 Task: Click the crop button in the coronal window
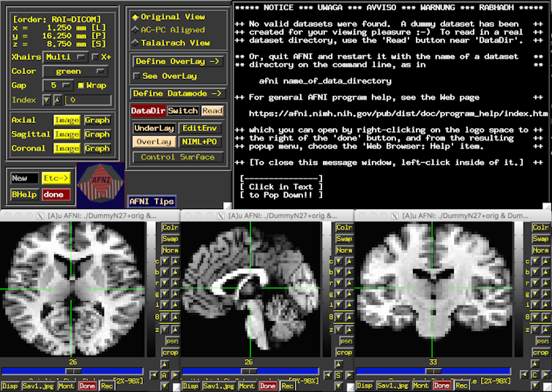(x=540, y=353)
